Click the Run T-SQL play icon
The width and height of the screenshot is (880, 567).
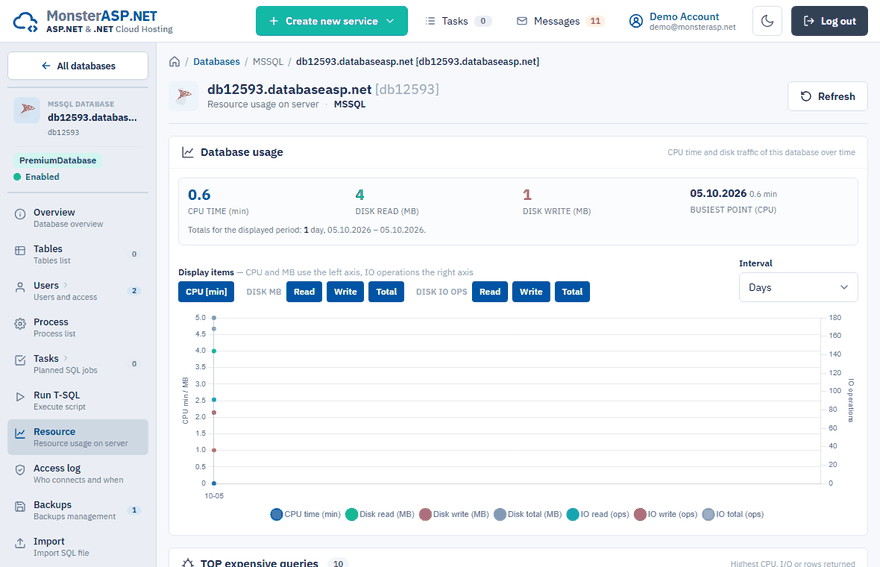(20, 397)
